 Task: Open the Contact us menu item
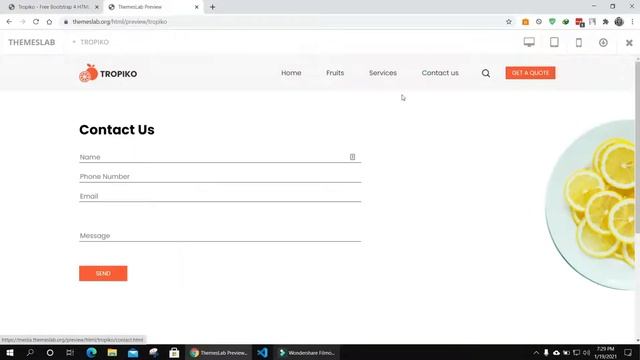point(440,73)
